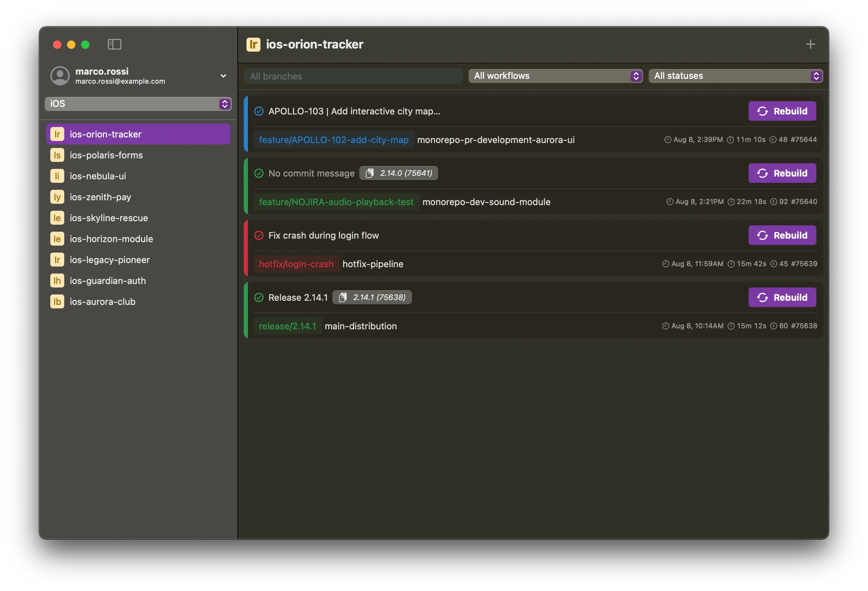Click the main-distribution workflow name
The image size is (868, 591).
tap(361, 326)
